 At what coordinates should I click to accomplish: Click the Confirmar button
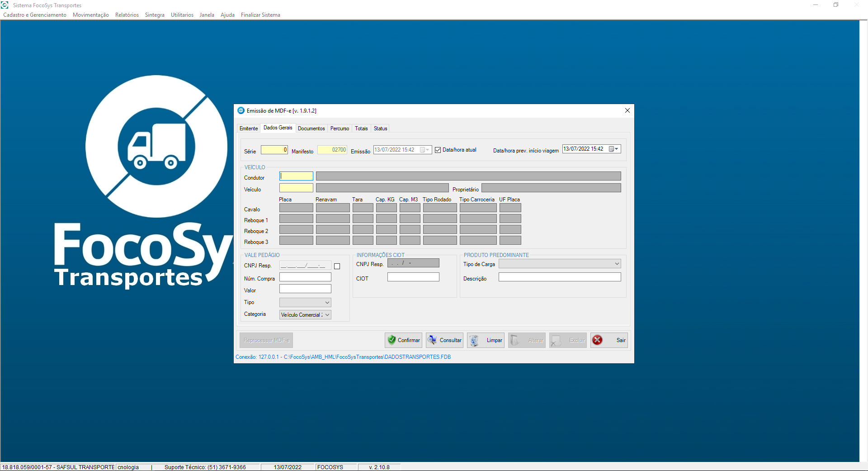tap(403, 340)
